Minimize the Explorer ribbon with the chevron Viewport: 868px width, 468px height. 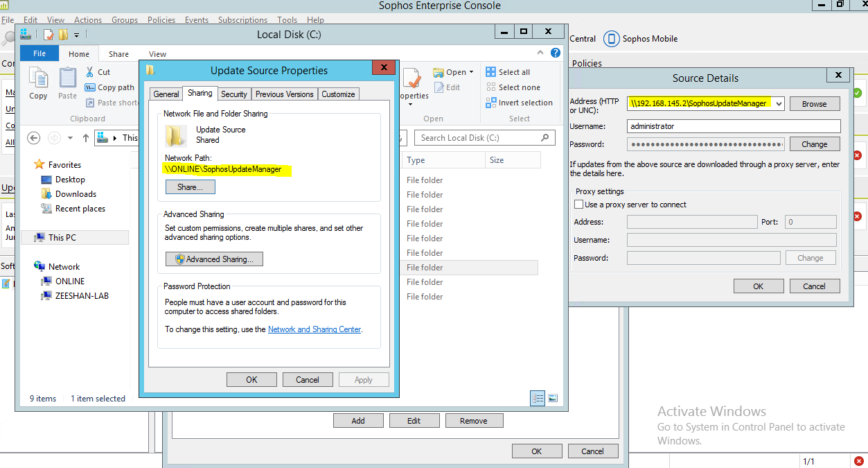tap(541, 53)
